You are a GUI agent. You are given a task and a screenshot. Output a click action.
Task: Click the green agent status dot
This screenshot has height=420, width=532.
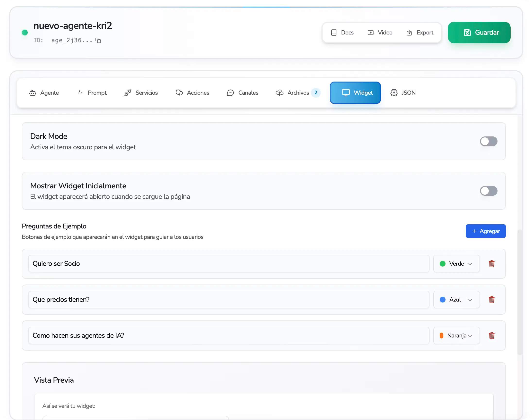pos(25,33)
